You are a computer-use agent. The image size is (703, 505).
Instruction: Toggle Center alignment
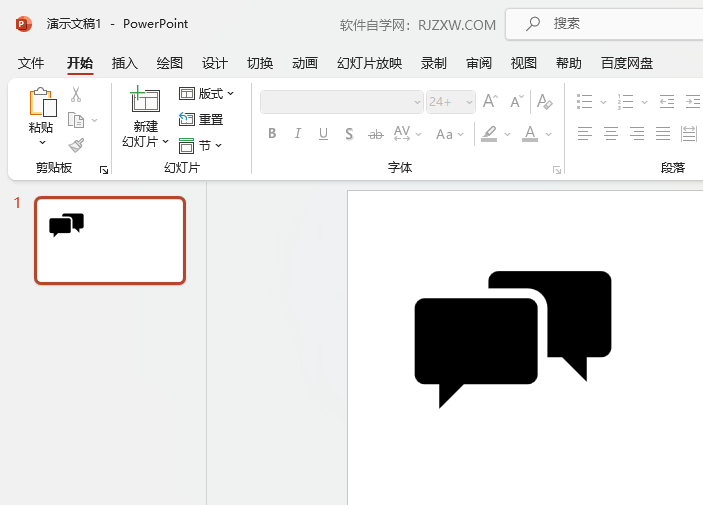(x=611, y=133)
